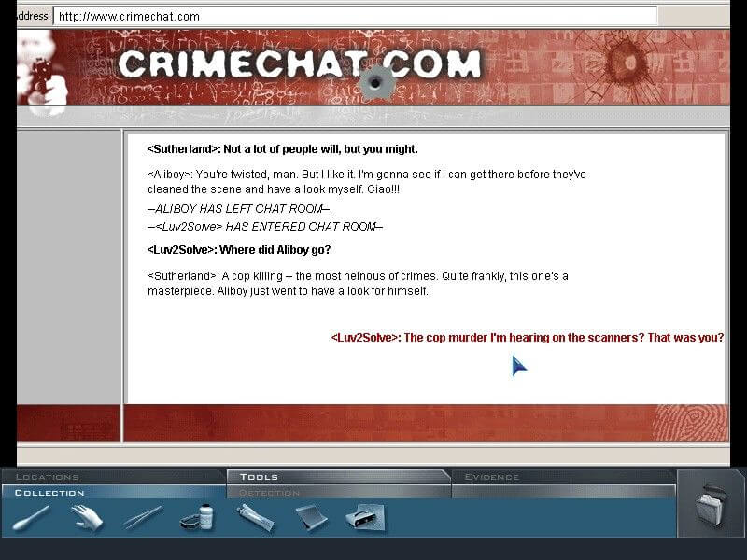Click Sutherland's cop killing masterpiece message

(x=358, y=284)
